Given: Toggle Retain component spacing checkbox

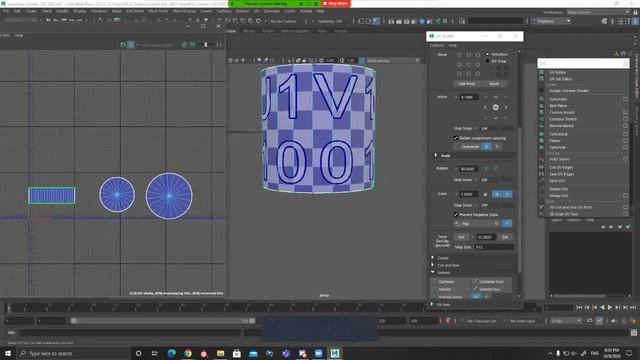Looking at the screenshot, I should point(456,138).
